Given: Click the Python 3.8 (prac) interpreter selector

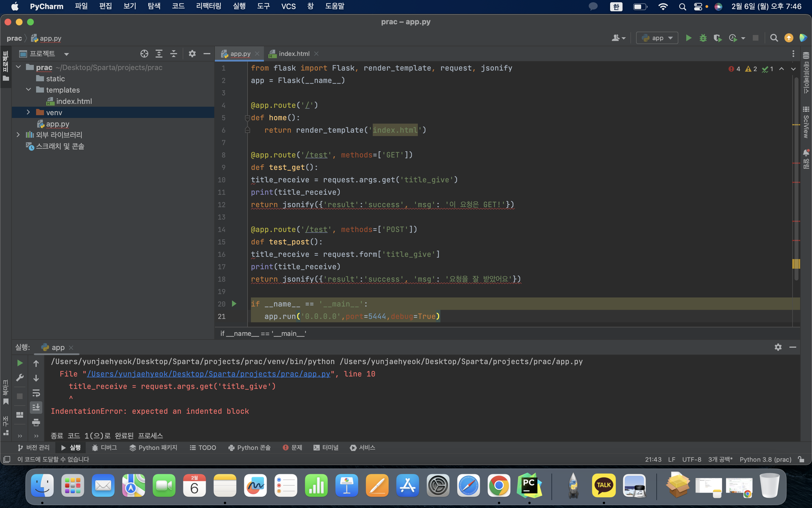Looking at the screenshot, I should pyautogui.click(x=765, y=459).
